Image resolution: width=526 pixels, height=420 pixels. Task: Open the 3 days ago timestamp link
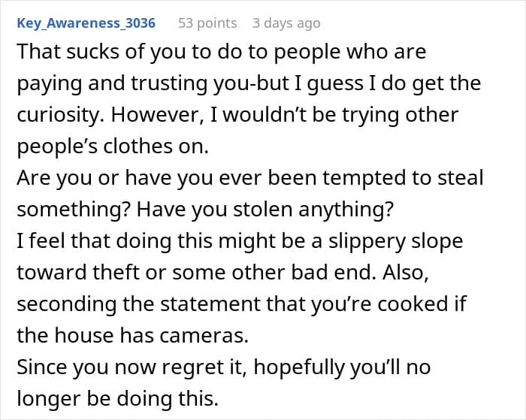[286, 23]
